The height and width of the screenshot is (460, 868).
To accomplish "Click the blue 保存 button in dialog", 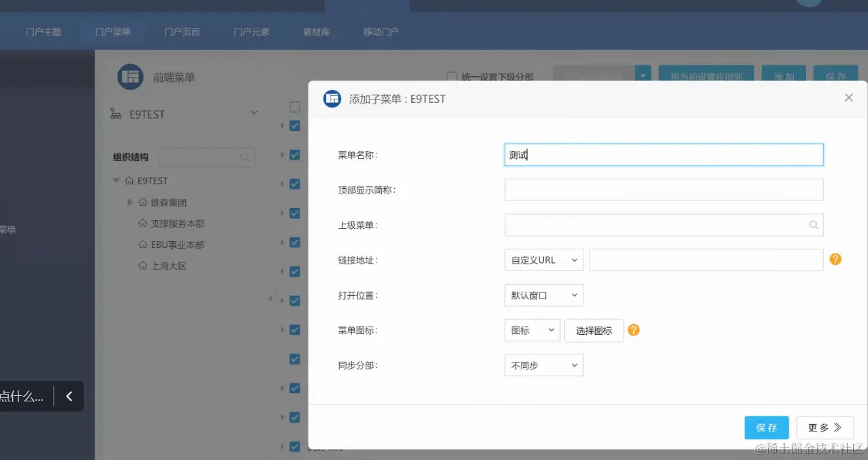I will (767, 427).
